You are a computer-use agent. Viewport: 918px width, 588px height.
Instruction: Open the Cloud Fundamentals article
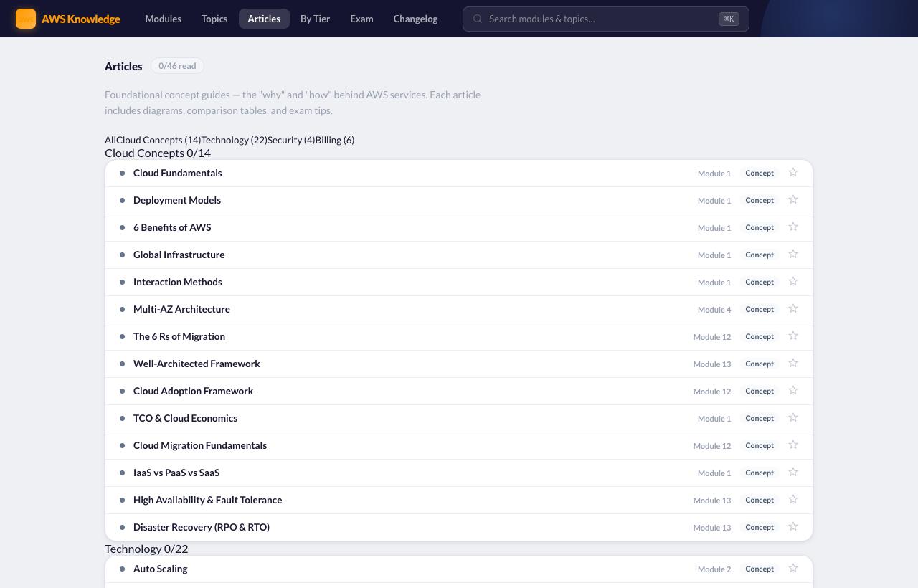pos(459,173)
